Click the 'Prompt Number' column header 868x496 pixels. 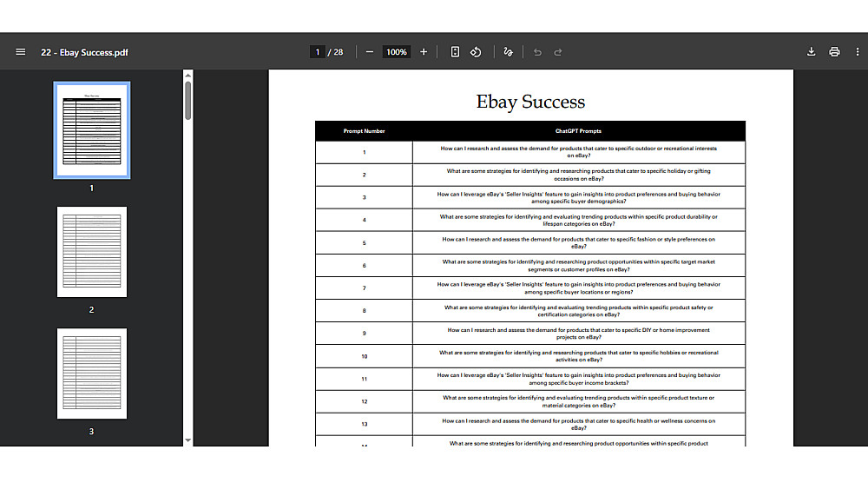coord(364,131)
